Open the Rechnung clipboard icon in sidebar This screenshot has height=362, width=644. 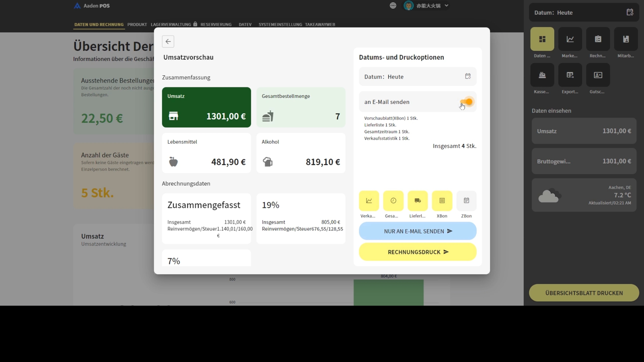598,39
